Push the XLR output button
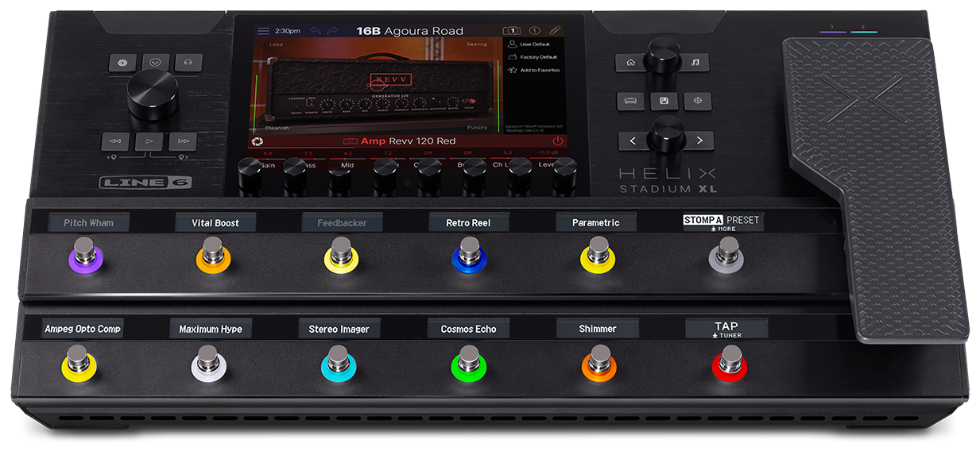980x451 pixels. pyautogui.click(x=155, y=61)
